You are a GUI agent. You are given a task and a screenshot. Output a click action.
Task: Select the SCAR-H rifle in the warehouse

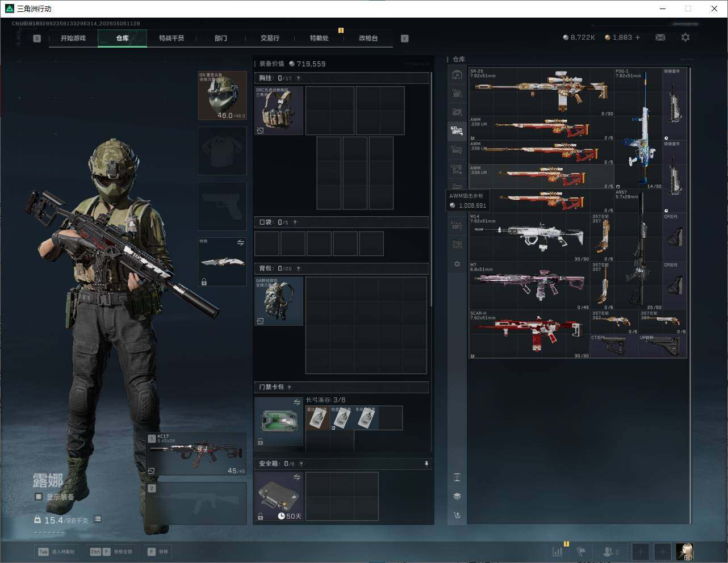click(529, 334)
